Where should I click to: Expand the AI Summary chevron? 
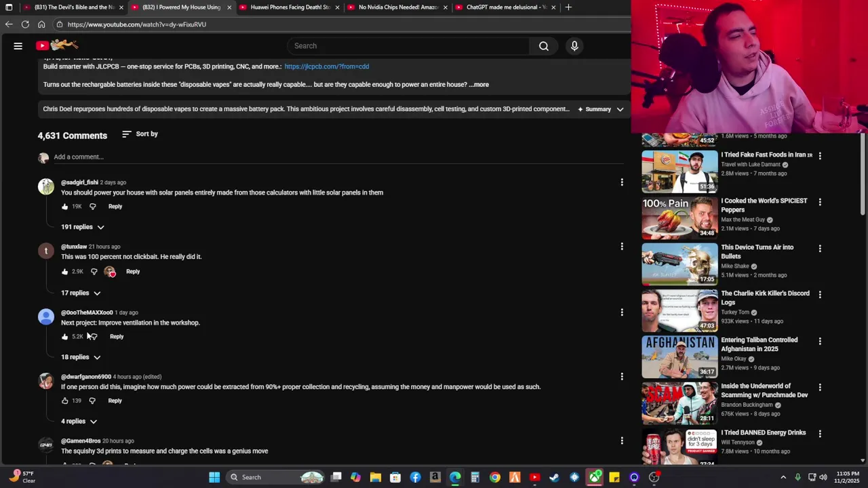[620, 109]
